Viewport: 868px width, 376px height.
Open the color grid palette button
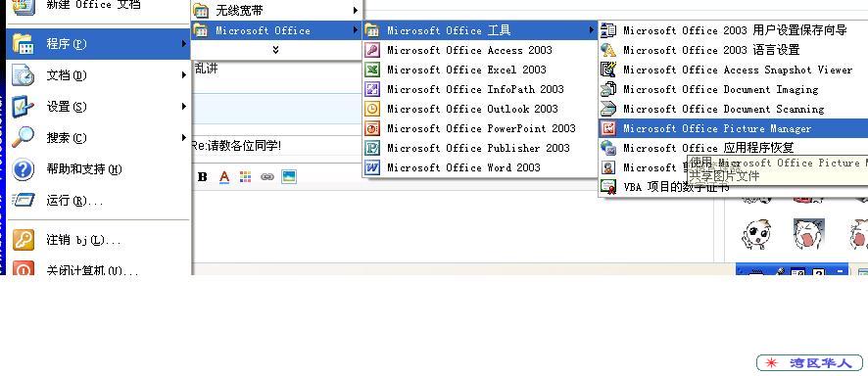tap(245, 177)
